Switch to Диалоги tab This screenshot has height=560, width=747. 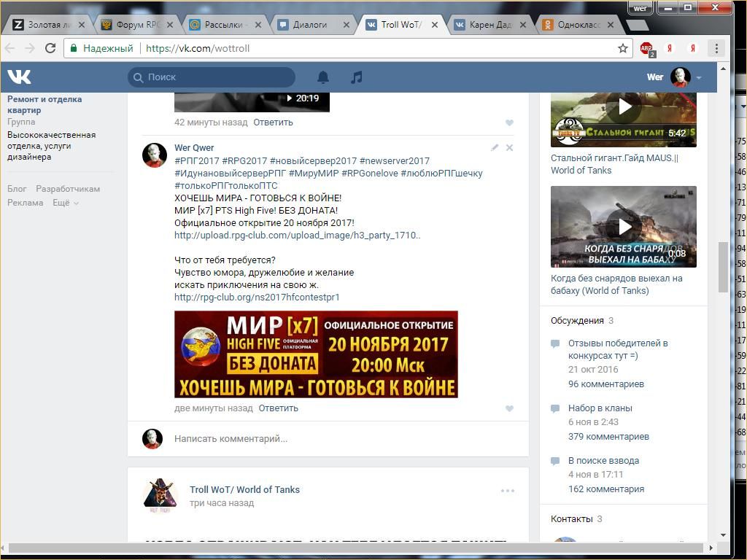[x=314, y=25]
